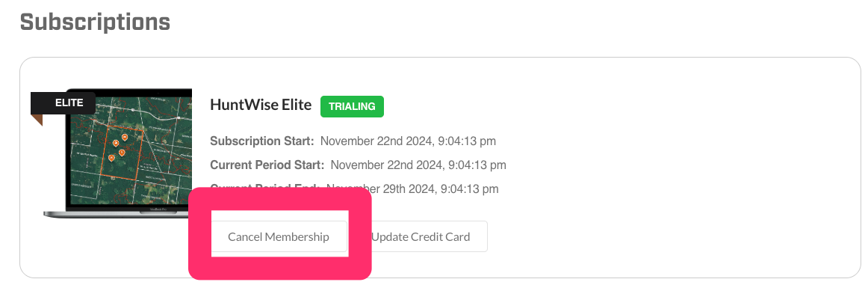Screen dimensions: 868x285
Task: Click the Subscription Start date value
Action: (x=408, y=141)
